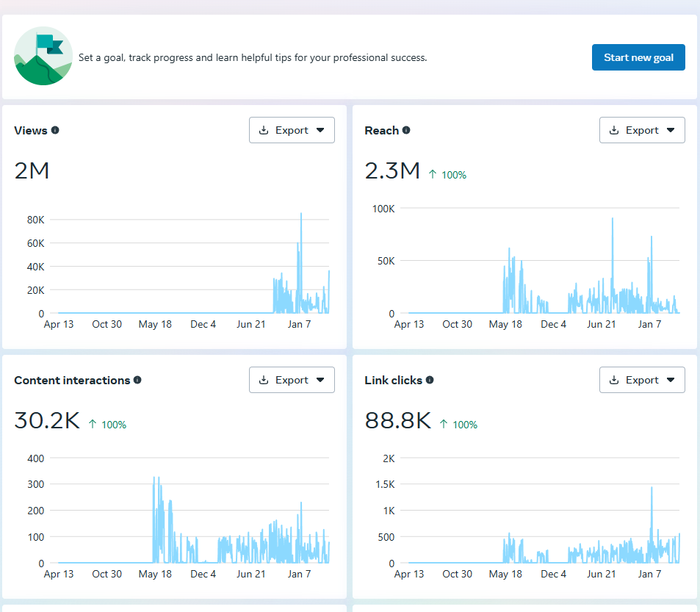Click the Link clicks 100% increase indicator

coord(458,425)
